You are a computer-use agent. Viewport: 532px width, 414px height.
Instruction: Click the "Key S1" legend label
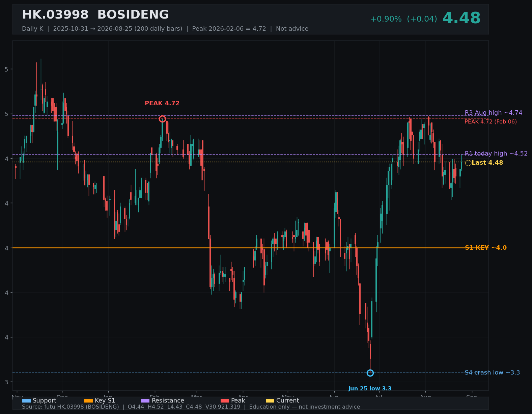point(105,401)
